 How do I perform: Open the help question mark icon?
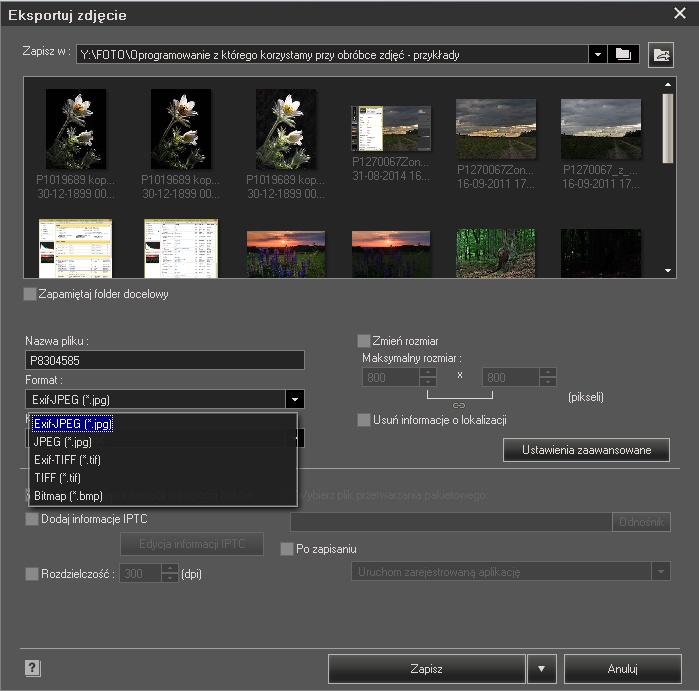(32, 668)
